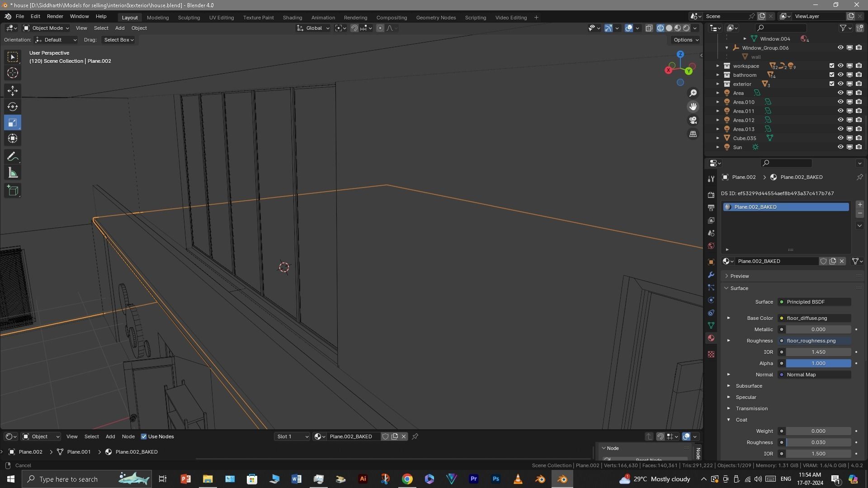
Task: Open the World properties tab
Action: [x=711, y=246]
